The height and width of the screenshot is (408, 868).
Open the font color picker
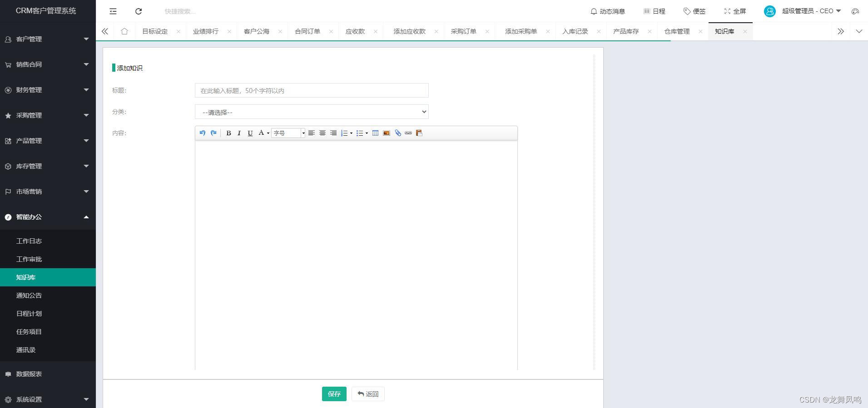pos(263,133)
